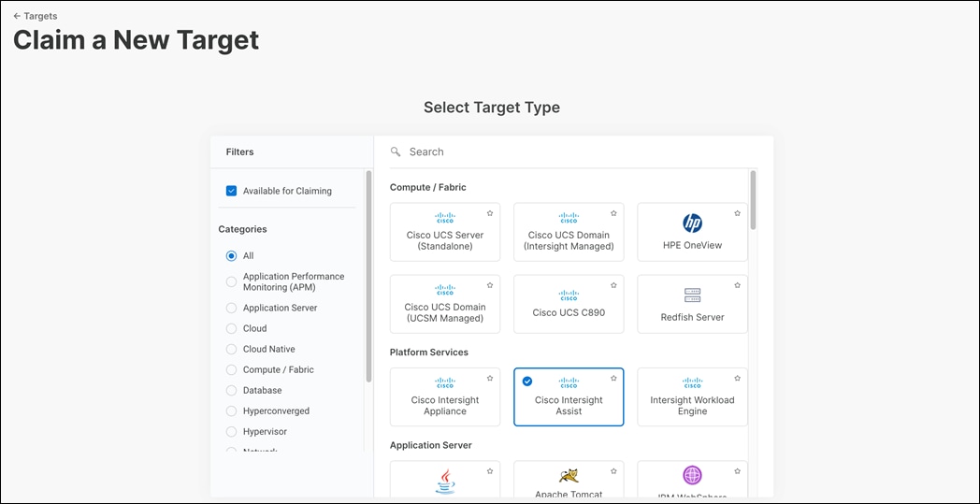Select the Cloud category radio

pyautogui.click(x=231, y=328)
